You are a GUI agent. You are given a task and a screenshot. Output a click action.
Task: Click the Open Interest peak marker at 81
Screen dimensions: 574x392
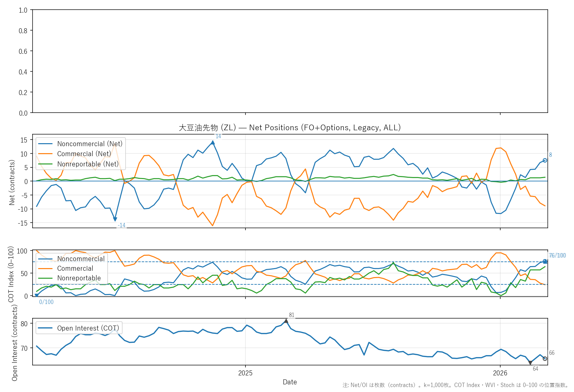point(286,321)
